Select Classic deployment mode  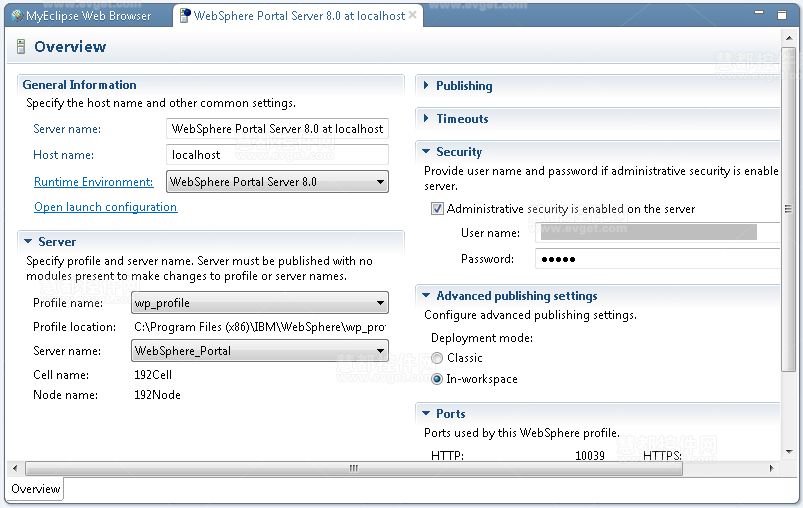[x=437, y=358]
